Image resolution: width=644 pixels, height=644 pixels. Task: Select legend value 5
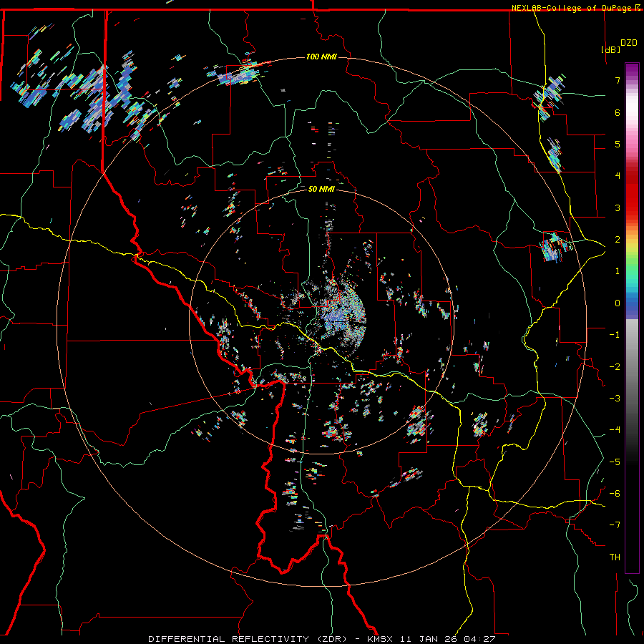pos(618,144)
